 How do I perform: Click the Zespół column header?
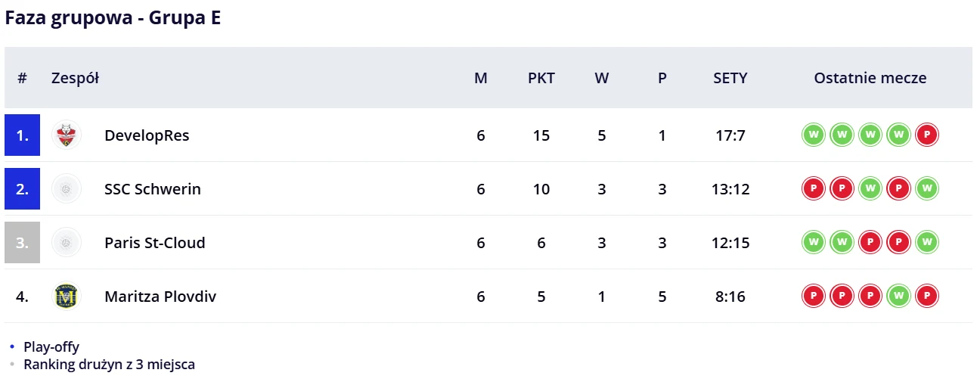tap(75, 78)
